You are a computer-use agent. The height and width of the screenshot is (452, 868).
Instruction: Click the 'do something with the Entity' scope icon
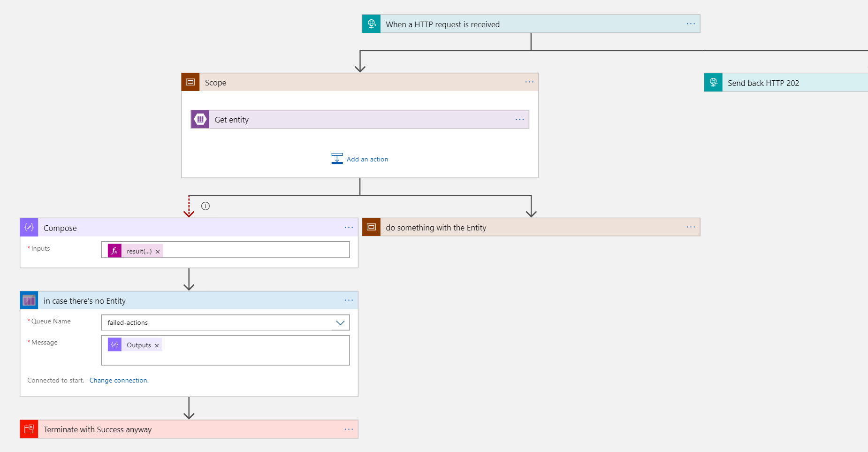pos(371,227)
